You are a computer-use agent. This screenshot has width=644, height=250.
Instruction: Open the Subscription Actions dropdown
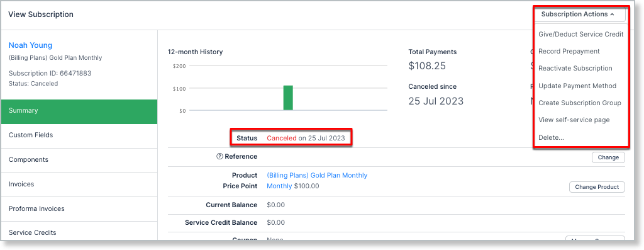579,14
